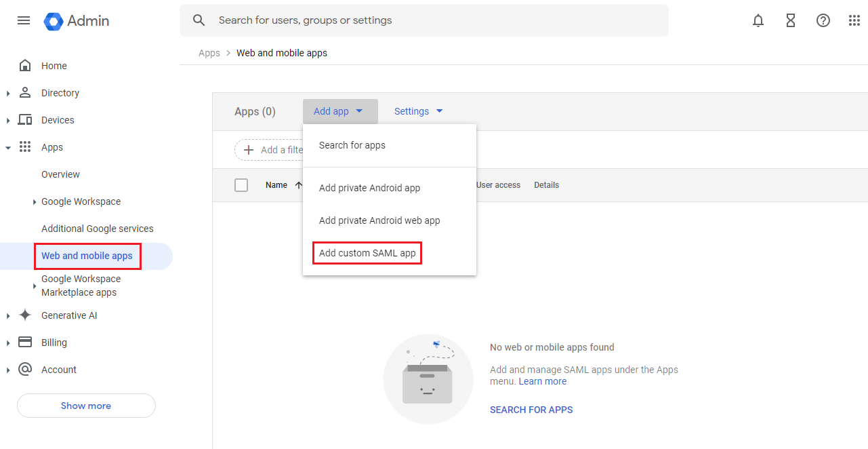The height and width of the screenshot is (449, 868).
Task: Expand the Billing section
Action: (8, 343)
